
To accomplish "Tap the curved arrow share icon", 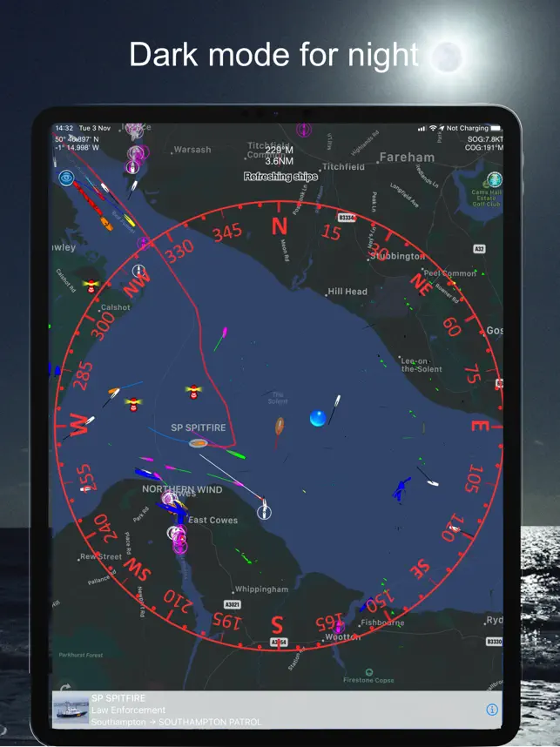I will click(65, 688).
